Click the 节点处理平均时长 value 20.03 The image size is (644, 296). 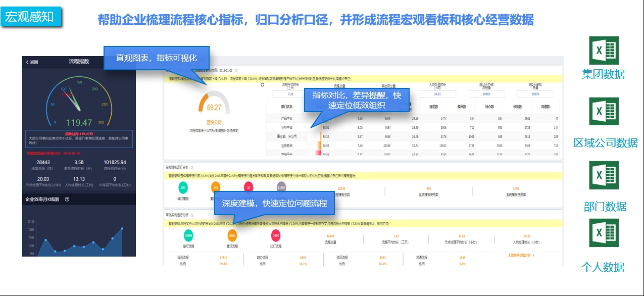pos(43,179)
